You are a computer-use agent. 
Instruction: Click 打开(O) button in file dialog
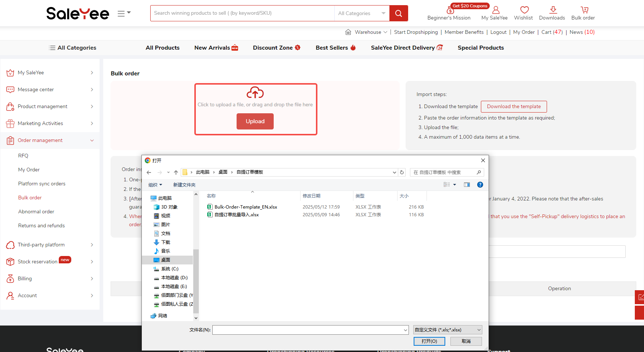(429, 341)
